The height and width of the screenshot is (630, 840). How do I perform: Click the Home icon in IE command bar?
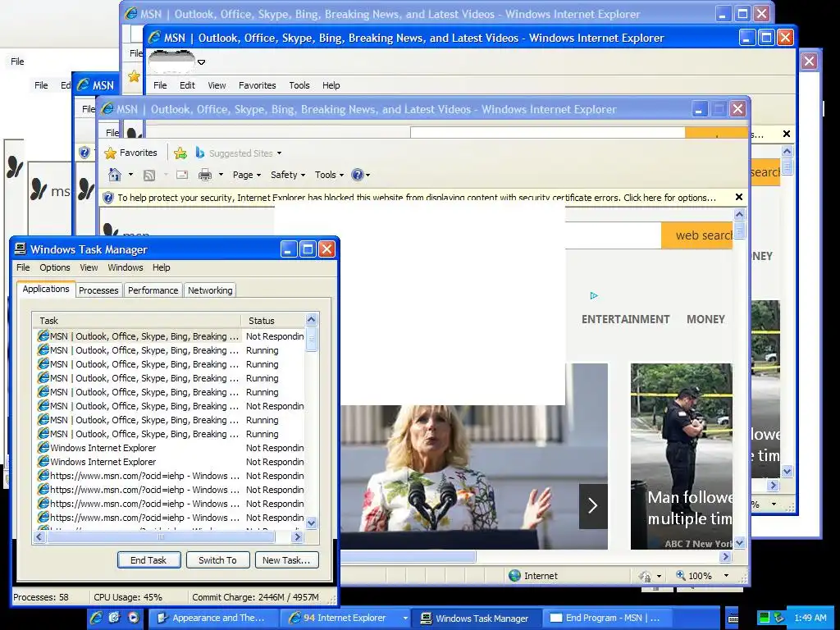pos(115,175)
